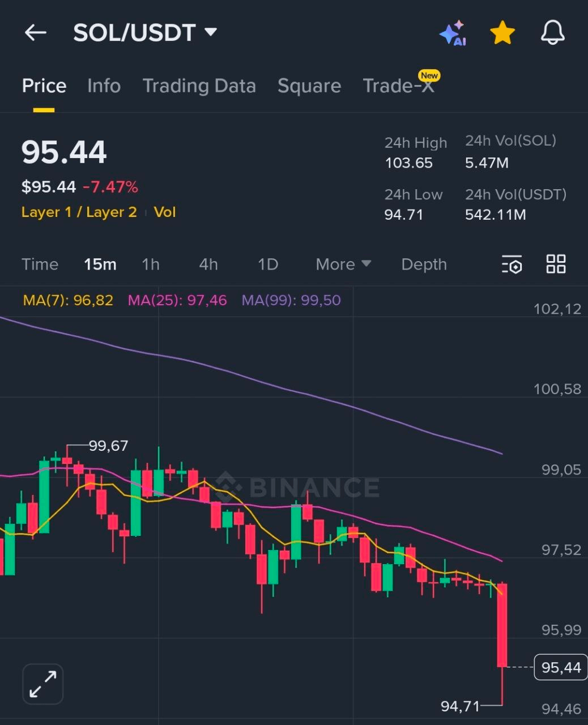
Task: Toggle the yellow favorite star
Action: [502, 33]
